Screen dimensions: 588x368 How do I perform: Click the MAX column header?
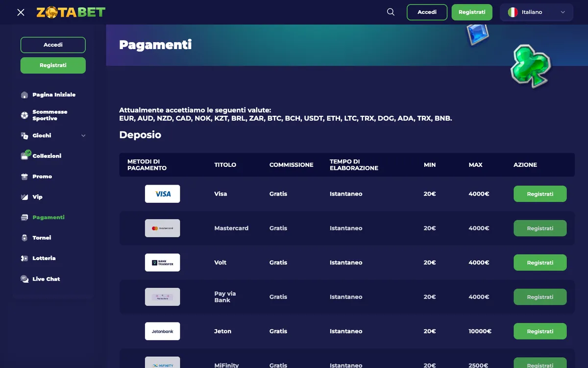(475, 165)
